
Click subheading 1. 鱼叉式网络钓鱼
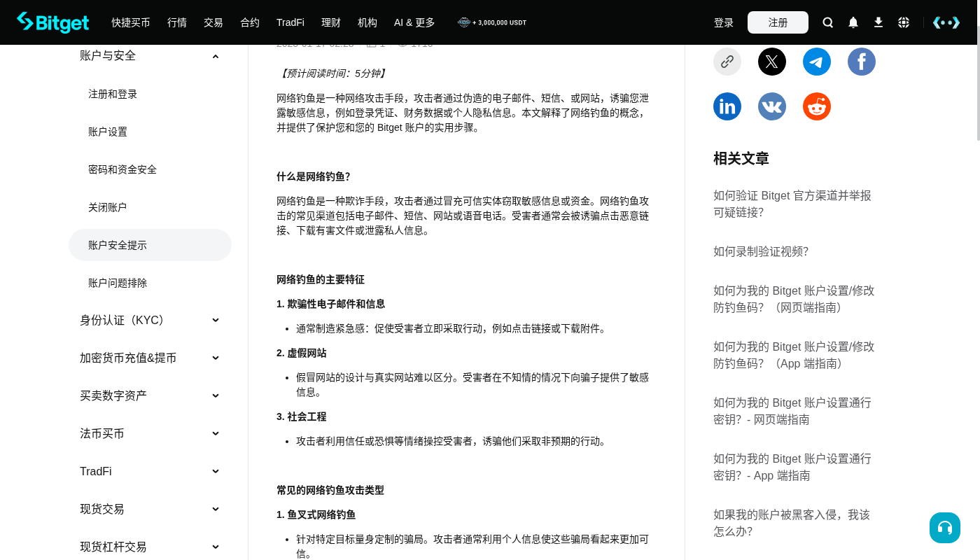[316, 514]
